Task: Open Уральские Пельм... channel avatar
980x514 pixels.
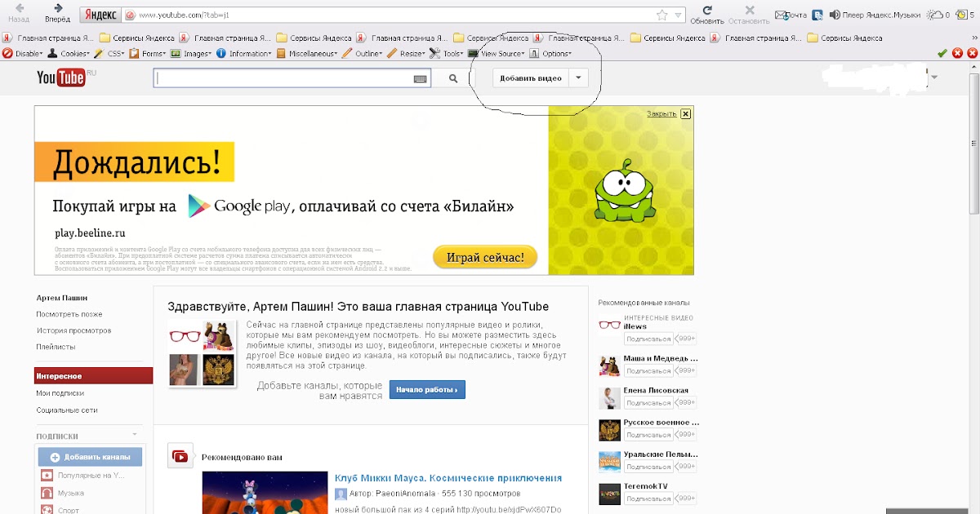Action: click(609, 463)
